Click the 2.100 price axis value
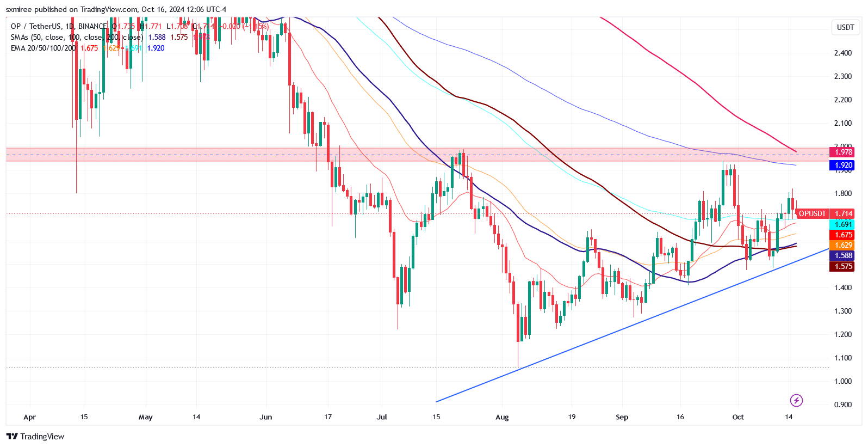 pyautogui.click(x=843, y=123)
